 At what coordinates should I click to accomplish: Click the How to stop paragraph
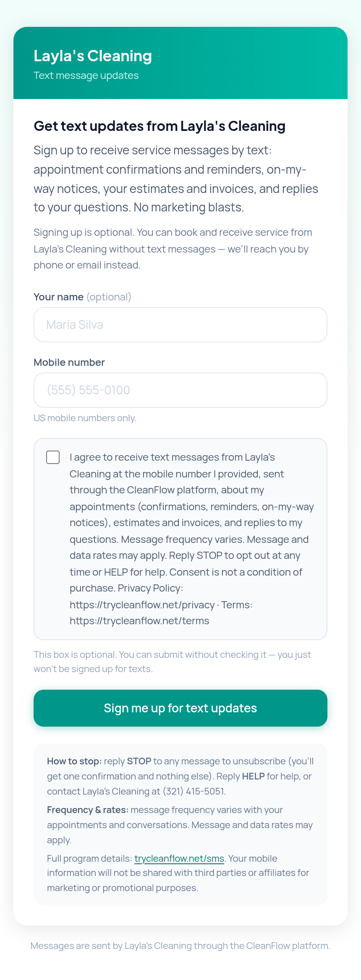(x=180, y=776)
